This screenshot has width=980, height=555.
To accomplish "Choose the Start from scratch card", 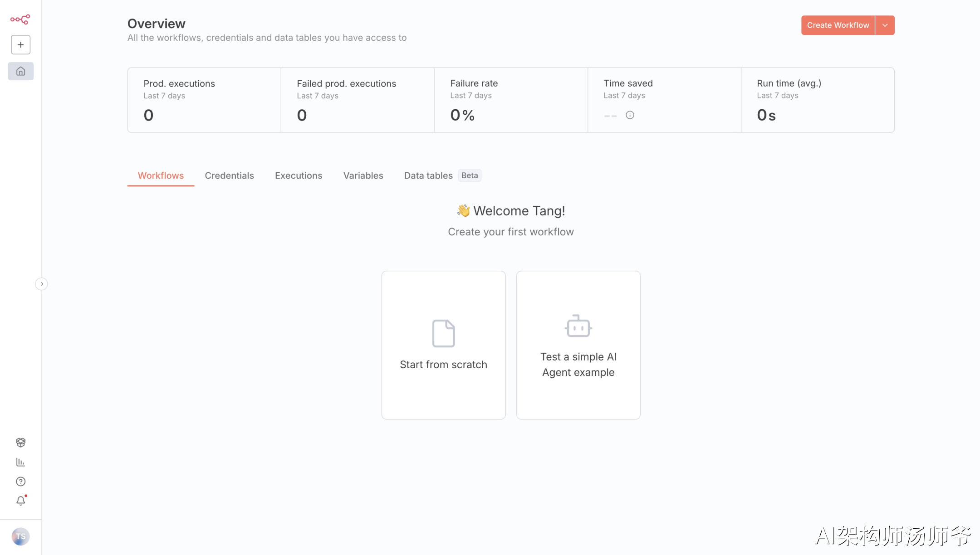I will 443,345.
